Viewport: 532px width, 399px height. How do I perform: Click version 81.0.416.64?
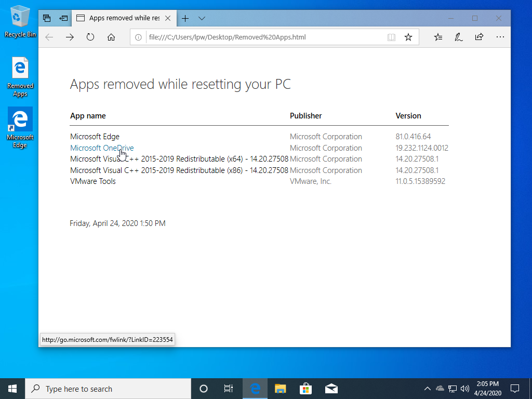(413, 137)
